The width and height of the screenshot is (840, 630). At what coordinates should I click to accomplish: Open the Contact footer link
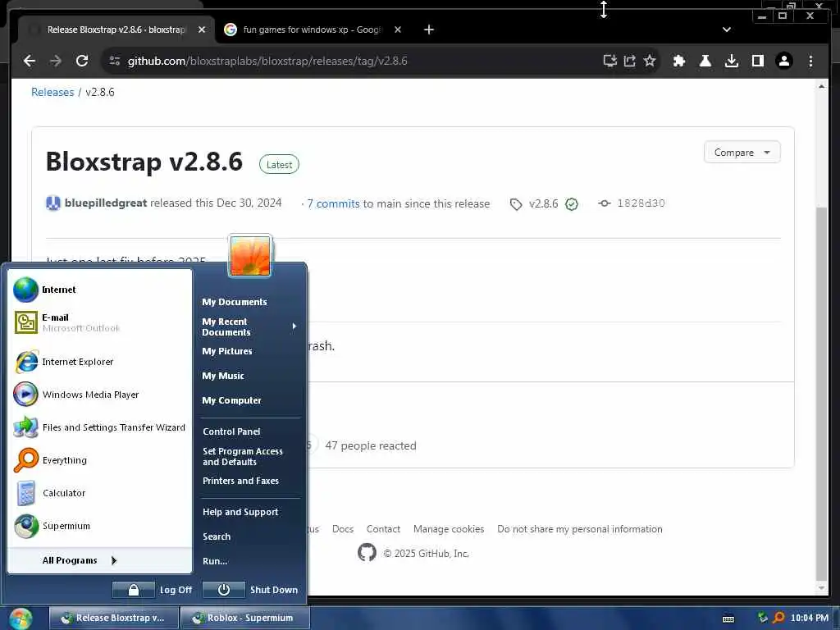tap(383, 529)
